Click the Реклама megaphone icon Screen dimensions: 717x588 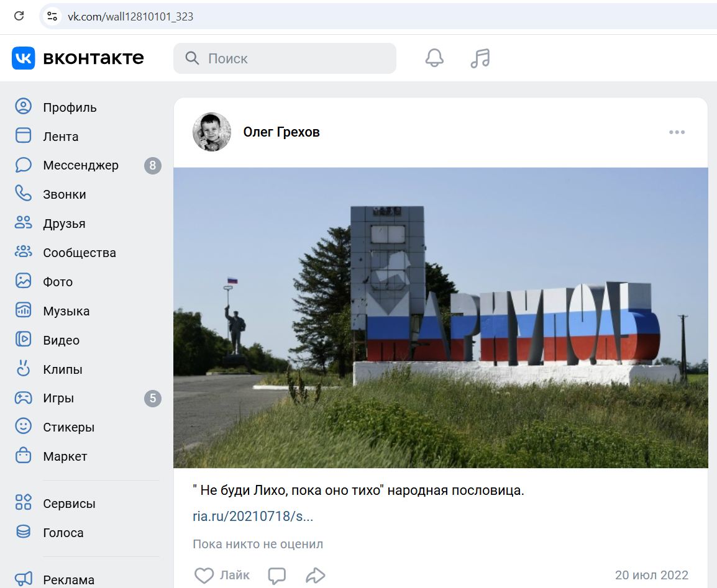pyautogui.click(x=23, y=579)
